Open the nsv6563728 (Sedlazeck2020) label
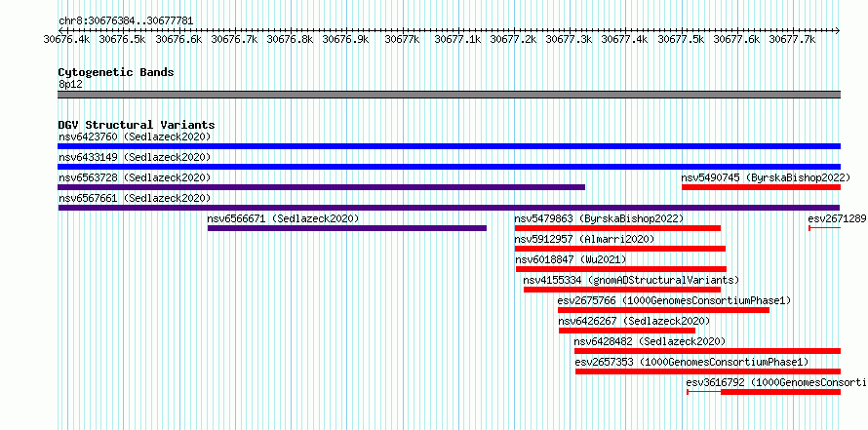 tap(135, 177)
